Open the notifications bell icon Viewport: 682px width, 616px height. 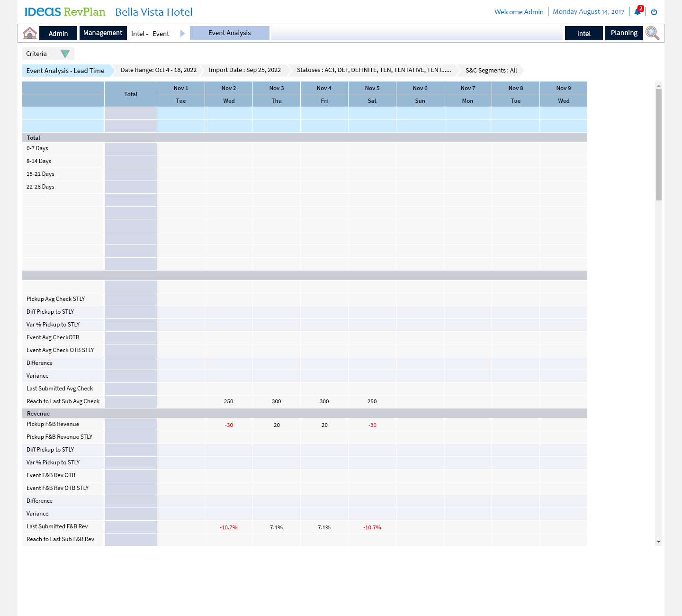tap(637, 12)
